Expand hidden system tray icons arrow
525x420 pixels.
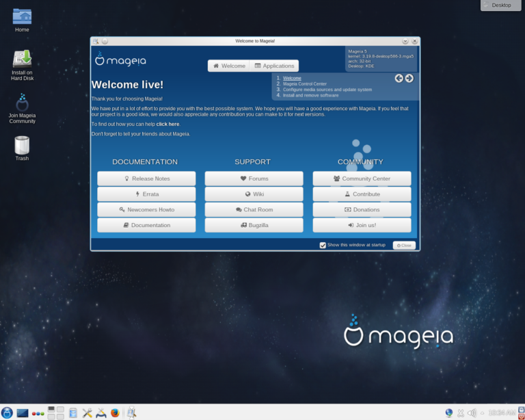click(x=482, y=412)
